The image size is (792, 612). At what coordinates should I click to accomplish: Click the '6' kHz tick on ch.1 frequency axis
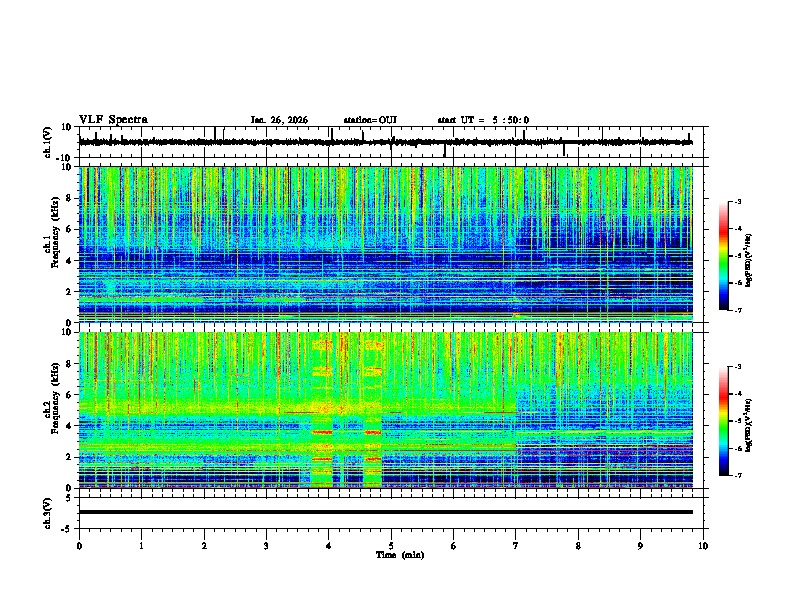pos(70,229)
